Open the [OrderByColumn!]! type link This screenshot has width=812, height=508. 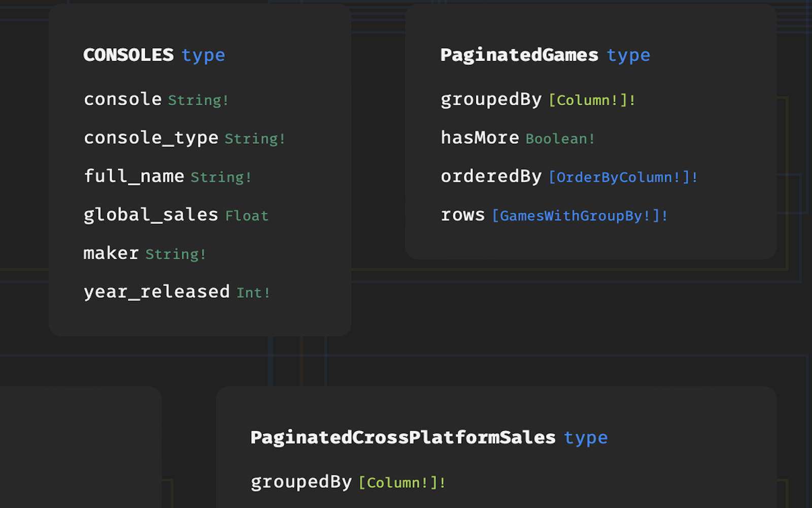coord(623,177)
